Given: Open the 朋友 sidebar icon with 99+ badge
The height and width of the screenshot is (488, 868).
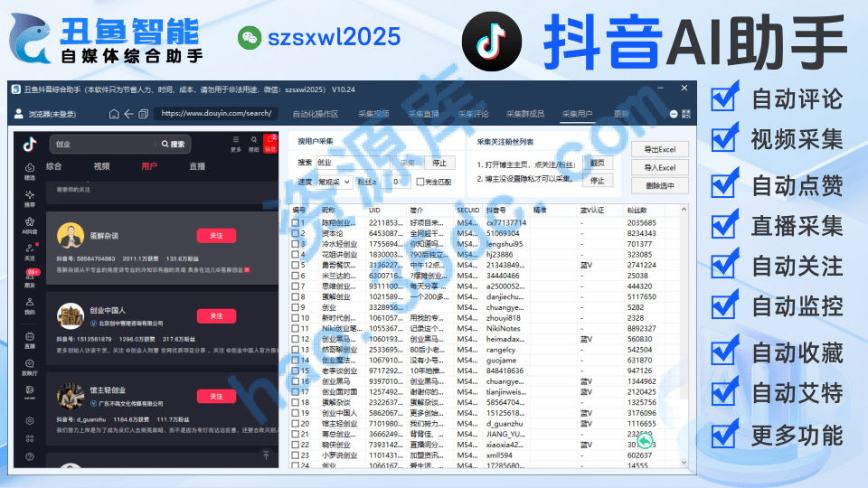Looking at the screenshot, I should [x=30, y=279].
